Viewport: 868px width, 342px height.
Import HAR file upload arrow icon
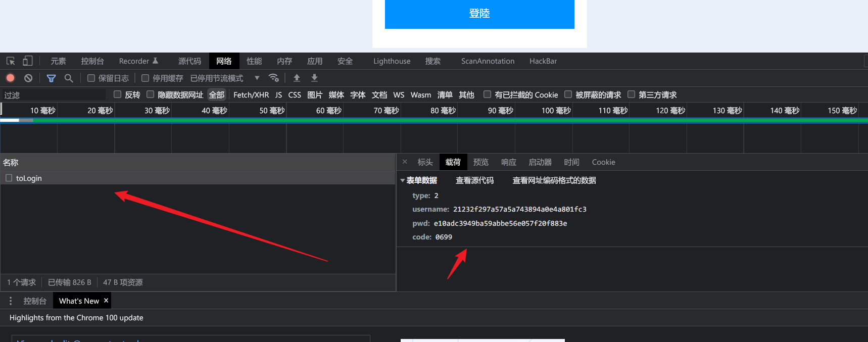pyautogui.click(x=297, y=78)
